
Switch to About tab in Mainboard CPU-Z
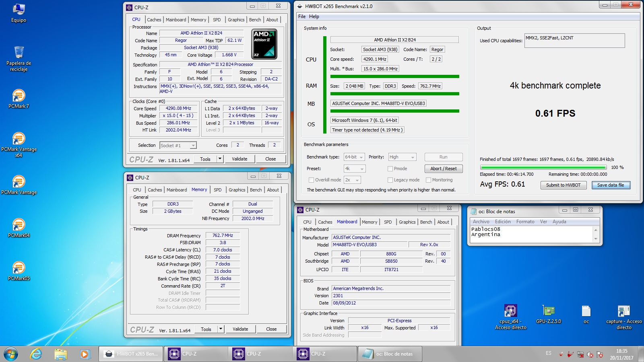pyautogui.click(x=443, y=222)
